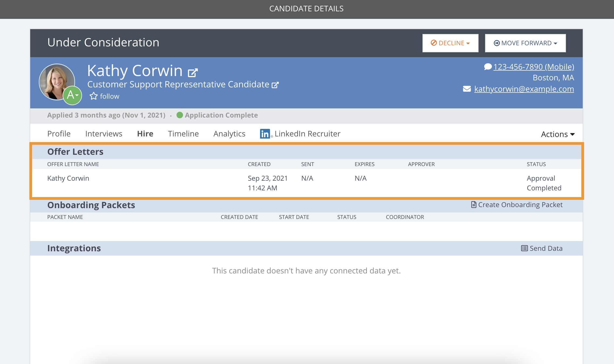Open the Timeline tab
The height and width of the screenshot is (364, 614).
point(183,134)
